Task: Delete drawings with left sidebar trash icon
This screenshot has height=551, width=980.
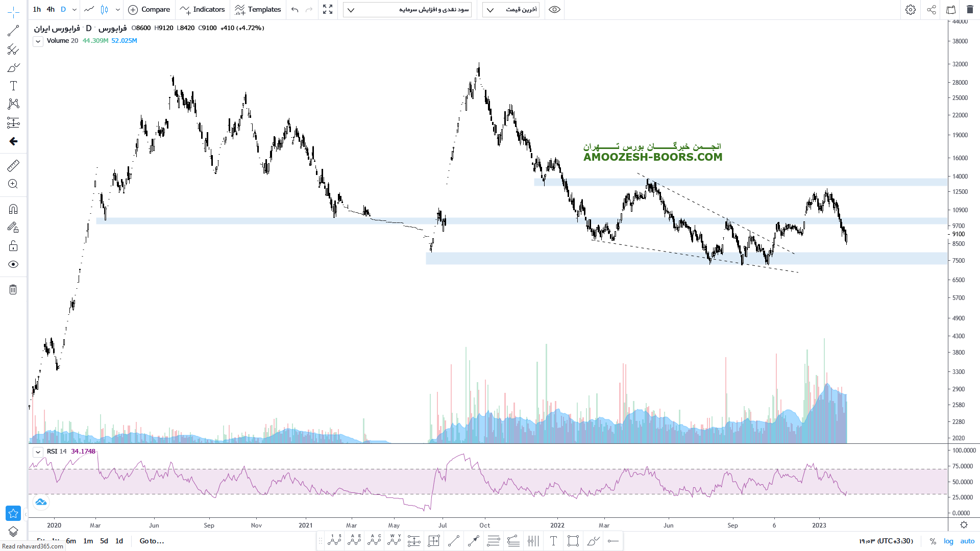Action: pyautogui.click(x=13, y=290)
